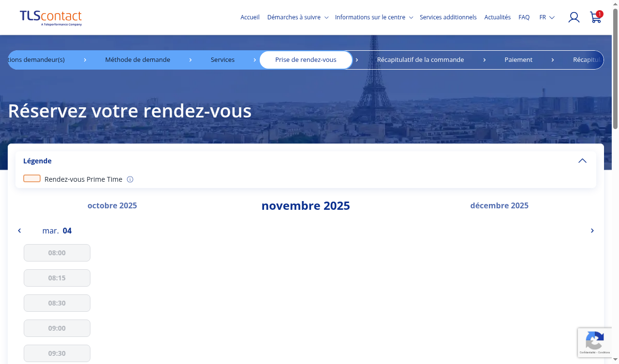Collapse the Légende panel

coord(582,160)
